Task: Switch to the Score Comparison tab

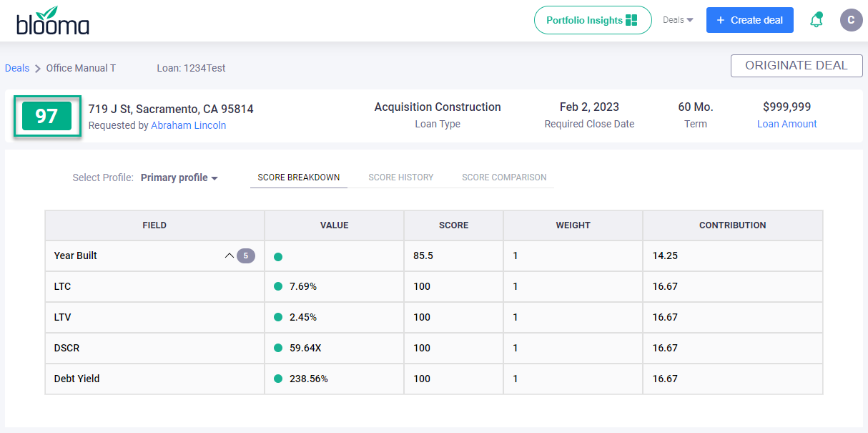Action: tap(504, 177)
